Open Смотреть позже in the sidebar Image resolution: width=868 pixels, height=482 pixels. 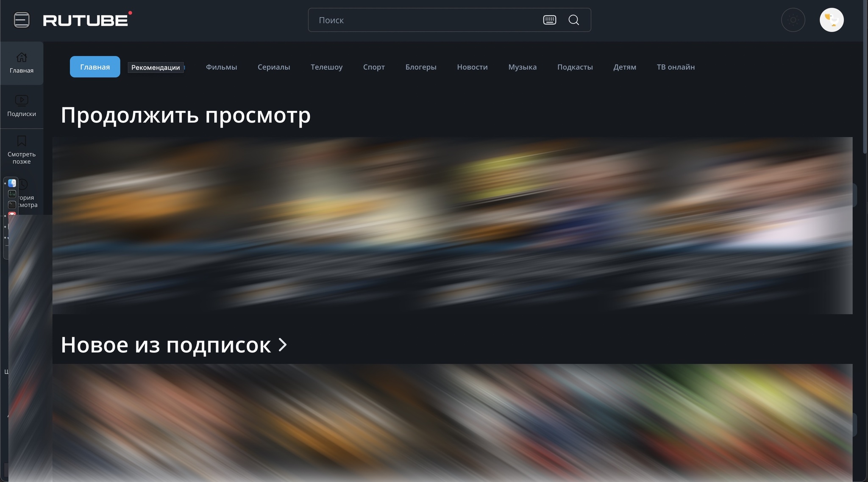coord(22,150)
